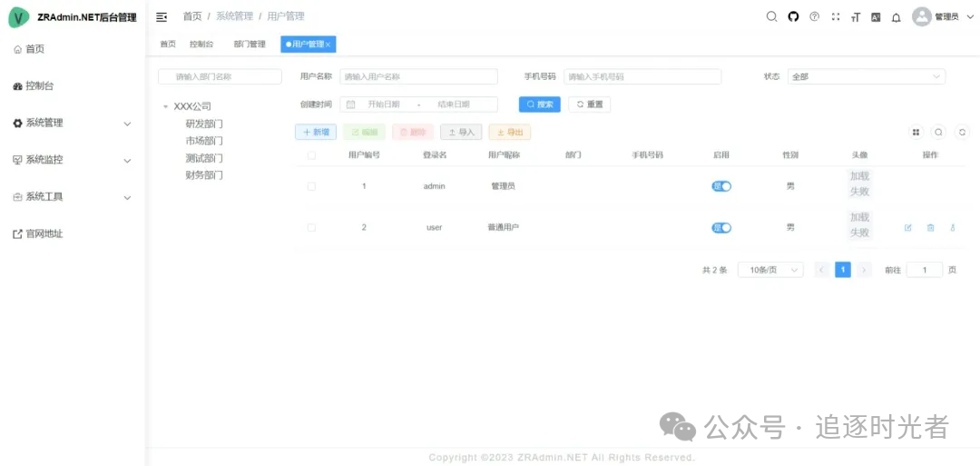The height and width of the screenshot is (466, 980).
Task: Switch to the 控制台 tab
Action: tap(201, 45)
